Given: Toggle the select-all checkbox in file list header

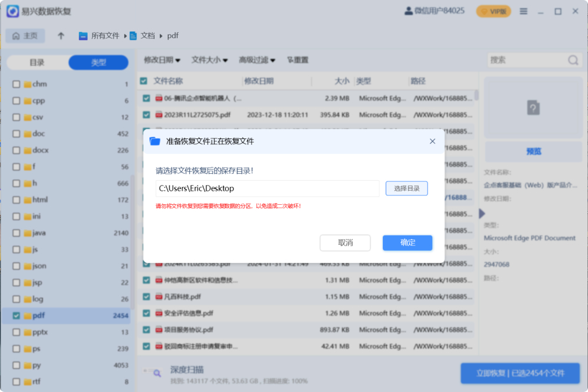Looking at the screenshot, I should coord(145,81).
